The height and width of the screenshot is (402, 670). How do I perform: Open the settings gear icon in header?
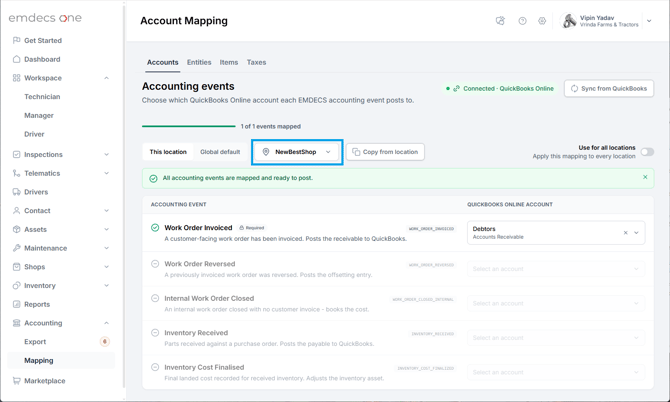coord(542,21)
